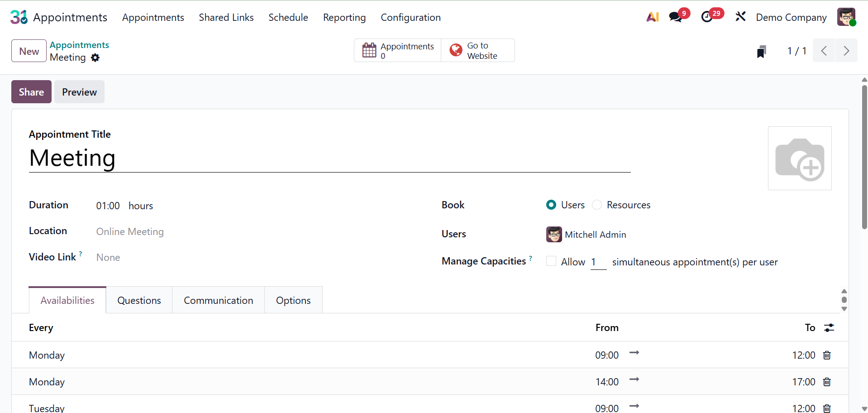Viewport: 868px width, 413px height.
Task: Open the AI assistant icon
Action: pos(652,17)
